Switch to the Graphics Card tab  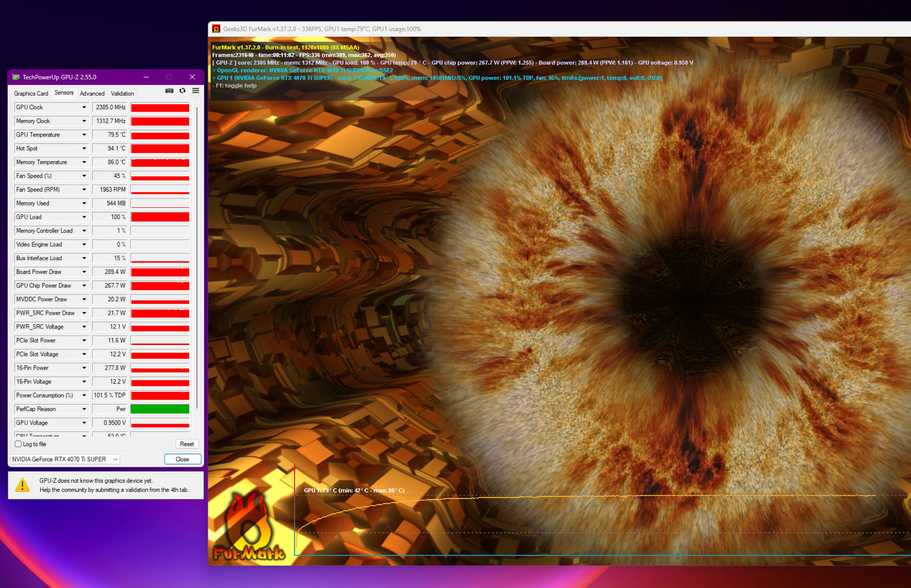coord(31,93)
